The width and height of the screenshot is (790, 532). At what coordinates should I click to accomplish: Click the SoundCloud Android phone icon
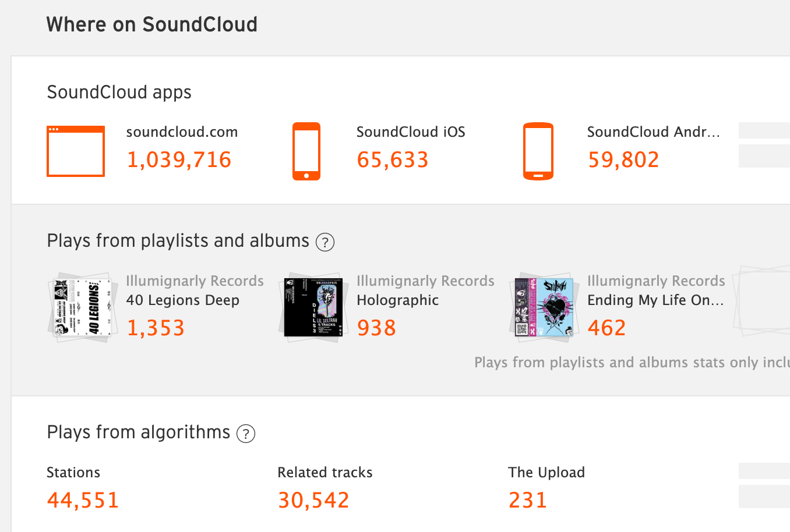coord(538,151)
